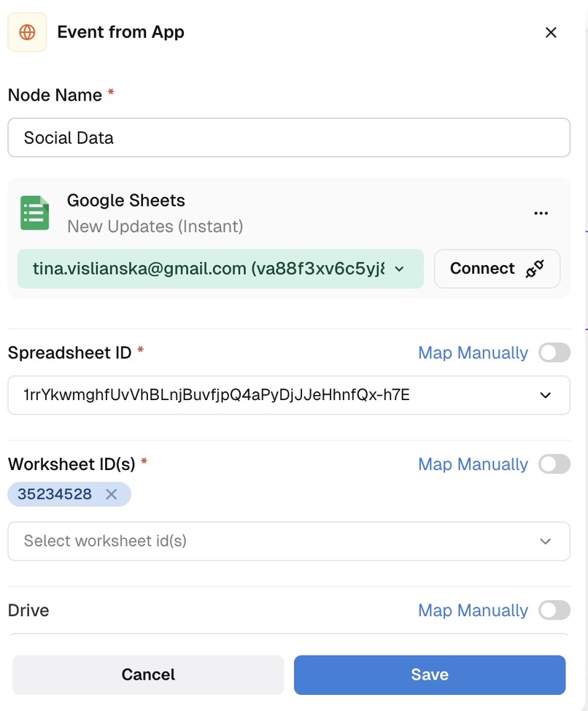Remove worksheet ID 35234528 tag
Viewport: 588px width, 711px height.
click(x=112, y=494)
